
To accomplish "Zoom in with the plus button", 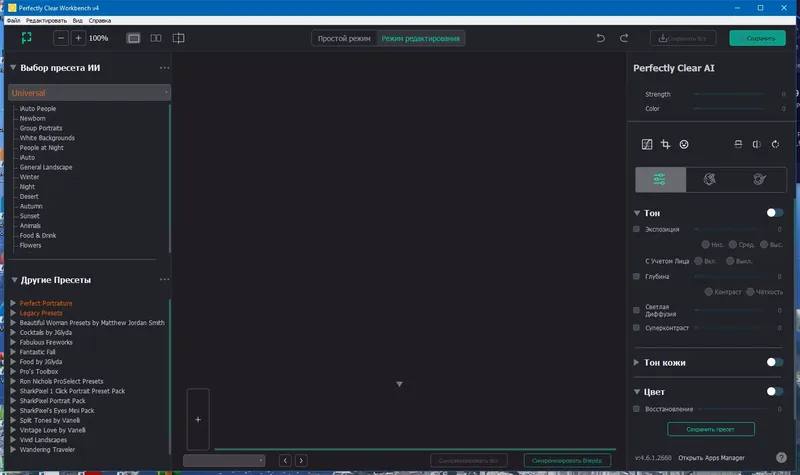I will tap(78, 38).
